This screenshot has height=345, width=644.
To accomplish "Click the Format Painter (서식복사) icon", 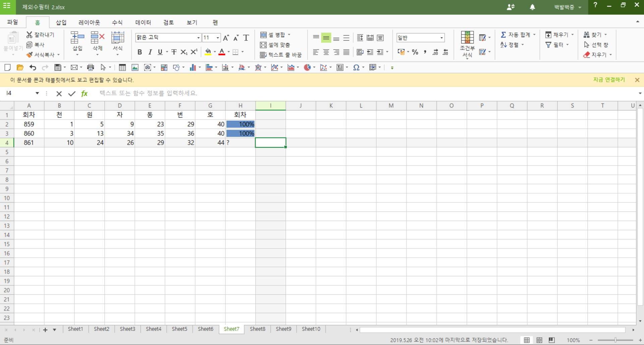I will click(30, 55).
